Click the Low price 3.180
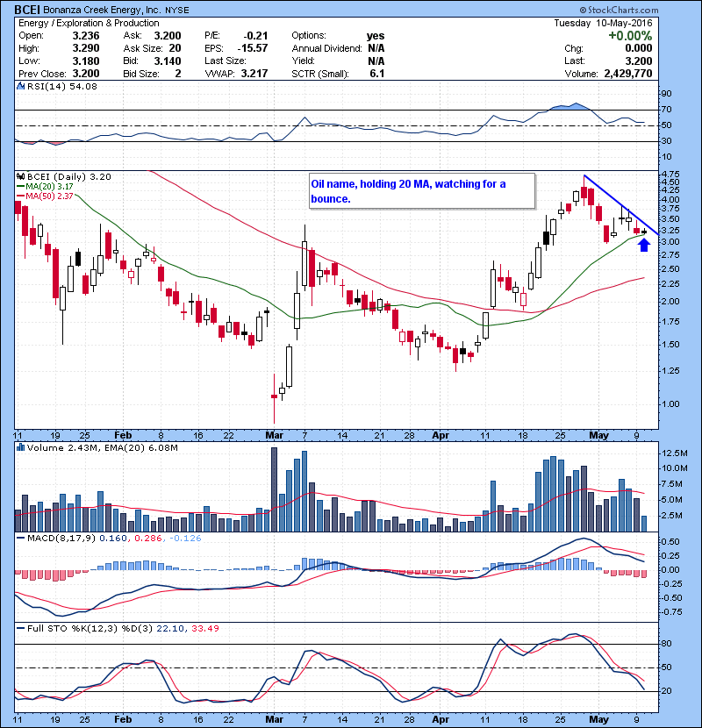702x728 pixels. (86, 61)
